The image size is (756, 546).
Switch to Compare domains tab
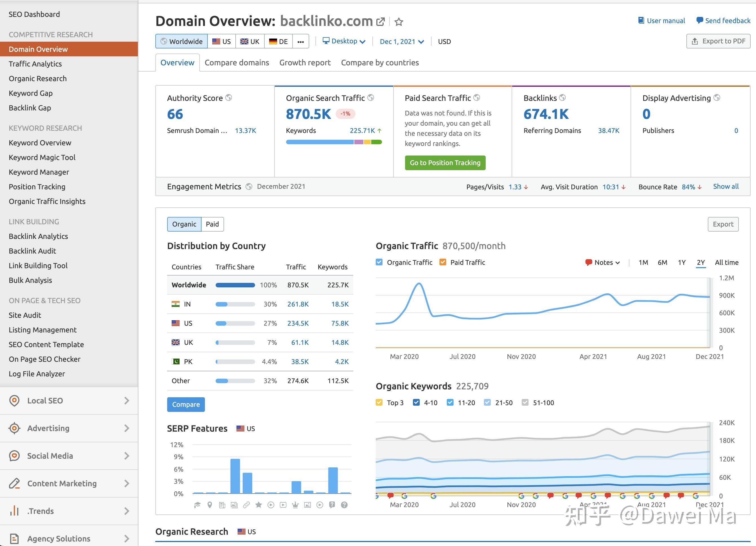tap(237, 63)
